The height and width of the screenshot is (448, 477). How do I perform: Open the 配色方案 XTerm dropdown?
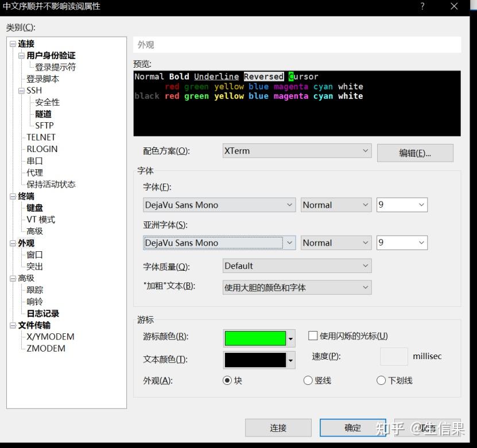point(297,151)
